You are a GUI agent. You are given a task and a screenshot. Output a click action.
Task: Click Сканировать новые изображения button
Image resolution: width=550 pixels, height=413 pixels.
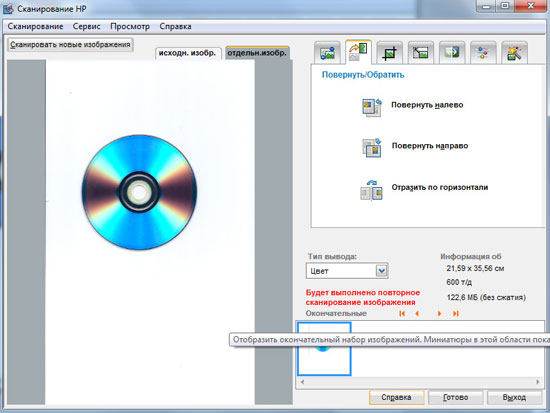(70, 45)
